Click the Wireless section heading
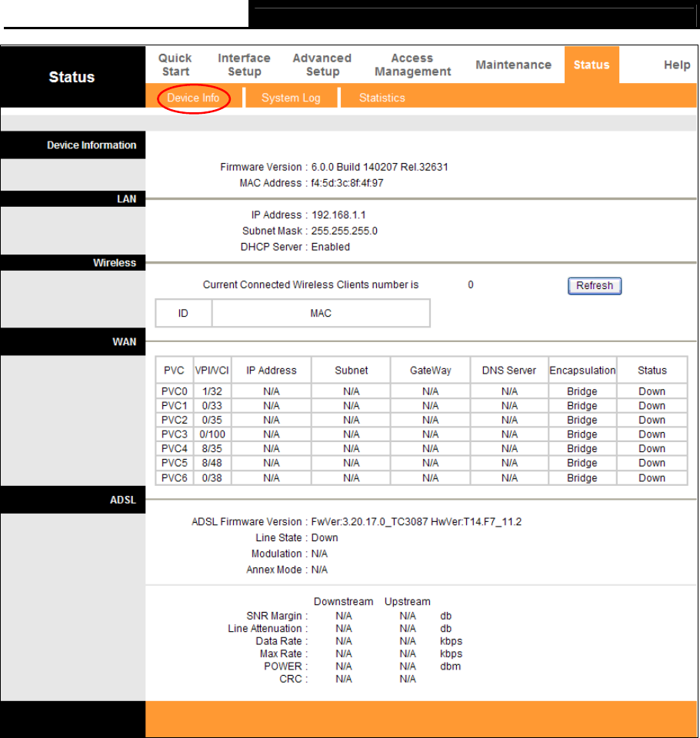 tap(115, 263)
